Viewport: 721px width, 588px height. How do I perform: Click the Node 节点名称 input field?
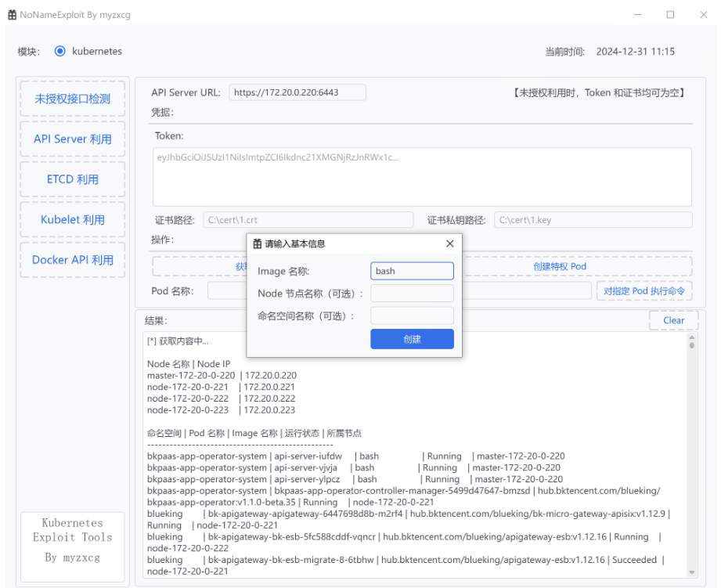point(412,294)
